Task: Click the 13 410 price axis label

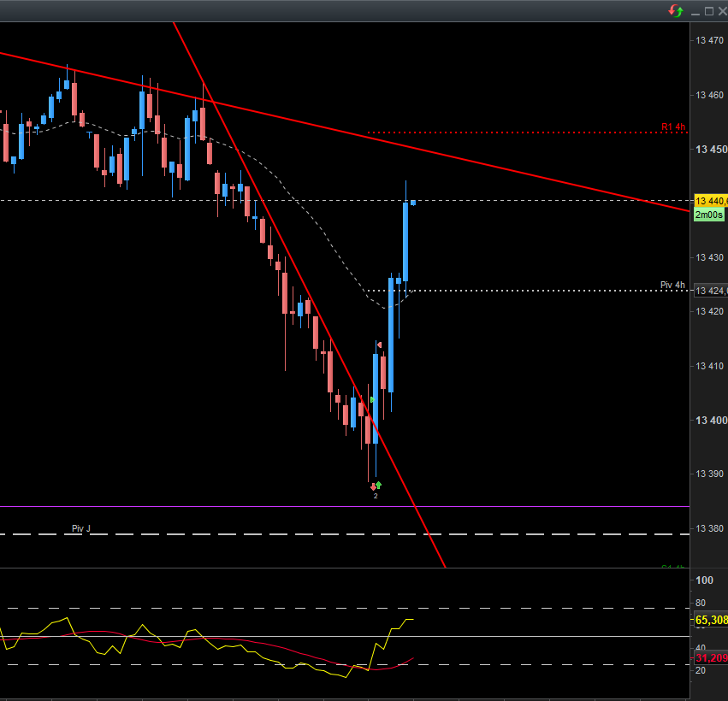Action: [709, 366]
